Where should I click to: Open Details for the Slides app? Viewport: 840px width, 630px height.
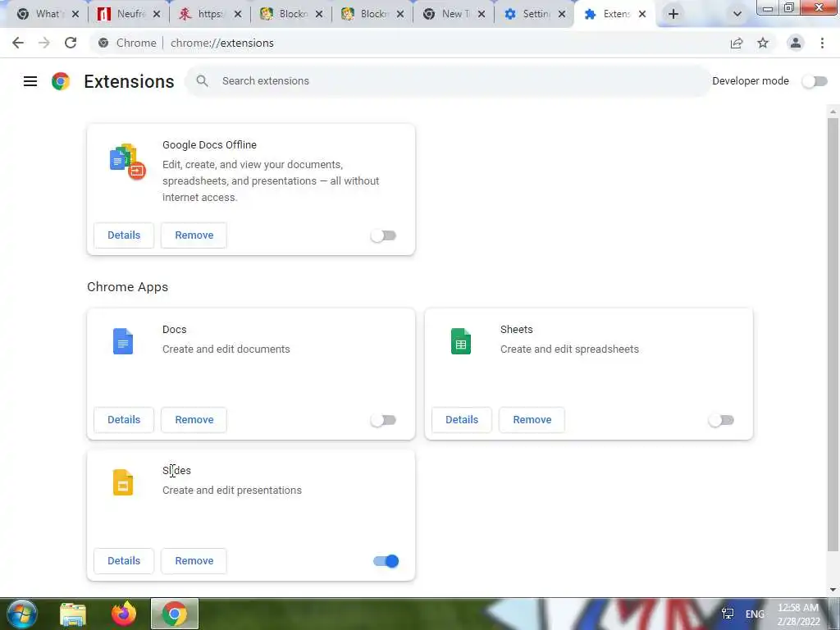point(124,560)
